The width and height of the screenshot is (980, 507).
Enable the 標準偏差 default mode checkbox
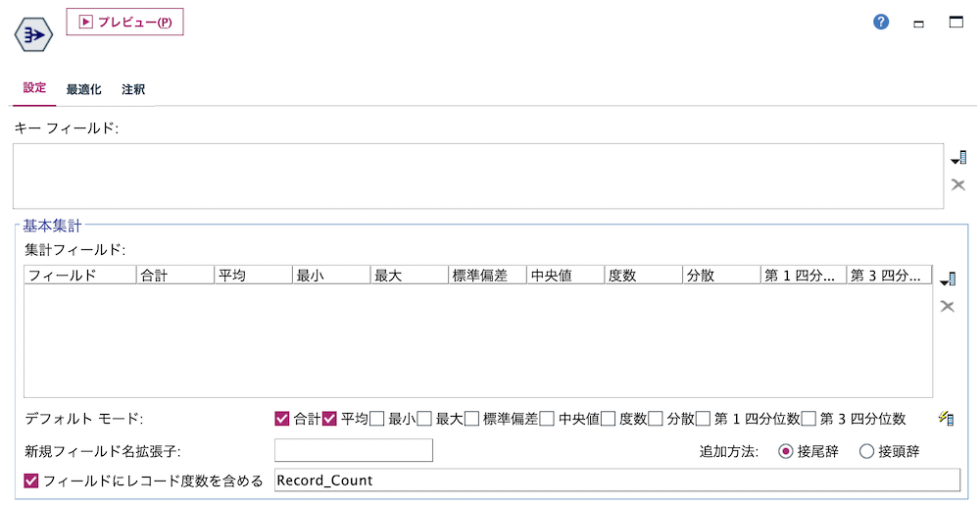[472, 418]
